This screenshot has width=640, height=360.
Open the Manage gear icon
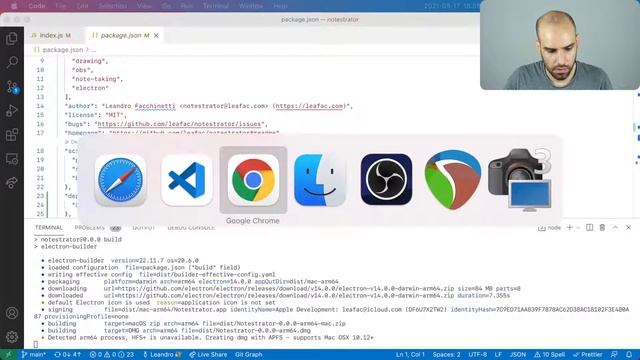[12, 336]
